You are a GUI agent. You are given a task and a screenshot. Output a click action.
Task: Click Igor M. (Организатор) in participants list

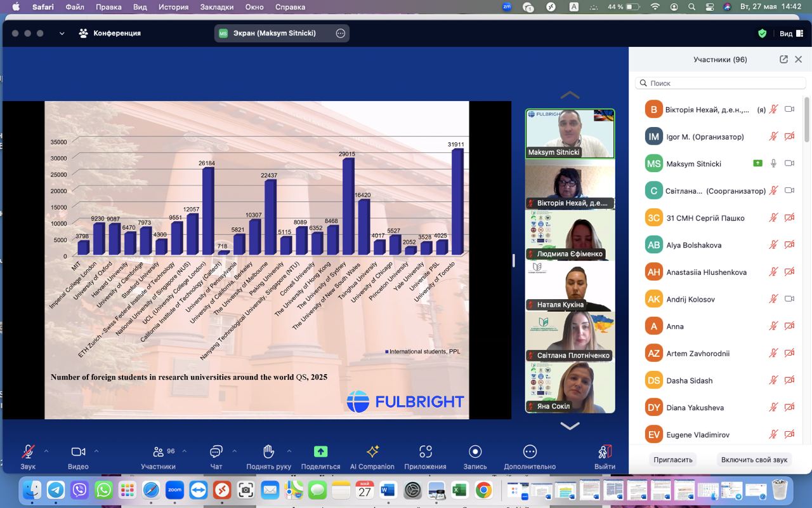pos(720,137)
